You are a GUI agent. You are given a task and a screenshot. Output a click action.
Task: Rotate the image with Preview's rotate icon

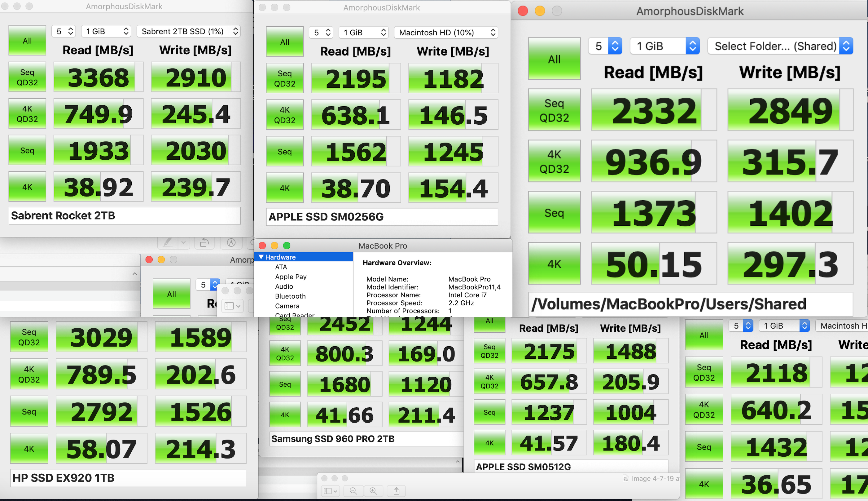pos(204,243)
